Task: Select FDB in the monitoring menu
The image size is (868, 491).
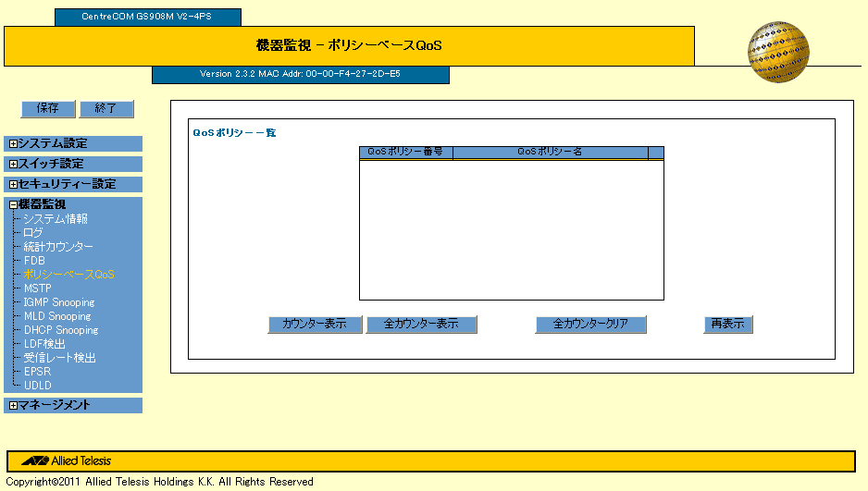Action: point(34,261)
